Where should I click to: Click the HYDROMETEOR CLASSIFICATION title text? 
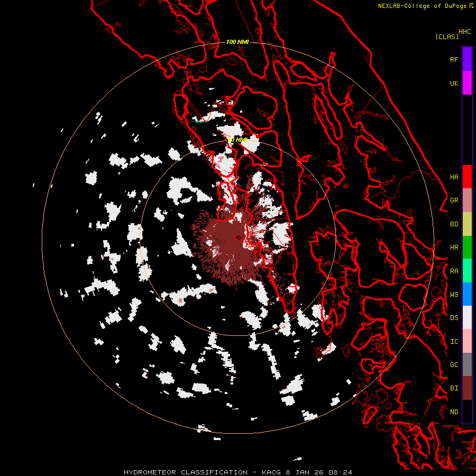tap(186, 472)
